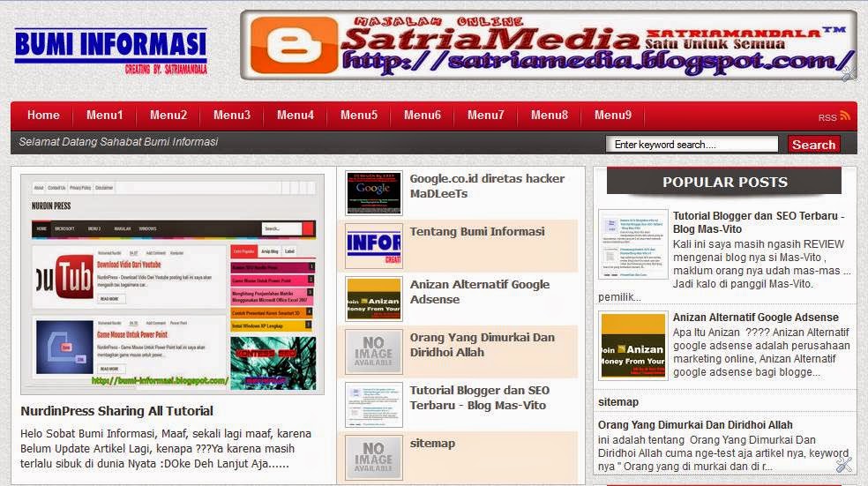The image size is (868, 486).
Task: Open the wrench edit icon on Popular Posts
Action: tap(843, 464)
